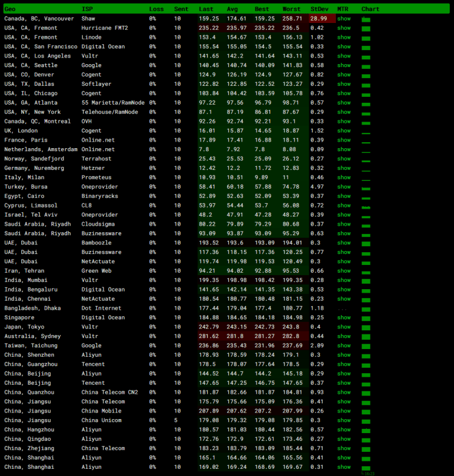Show MTR for Seattle Google row
454x476 pixels.
coord(344,65)
